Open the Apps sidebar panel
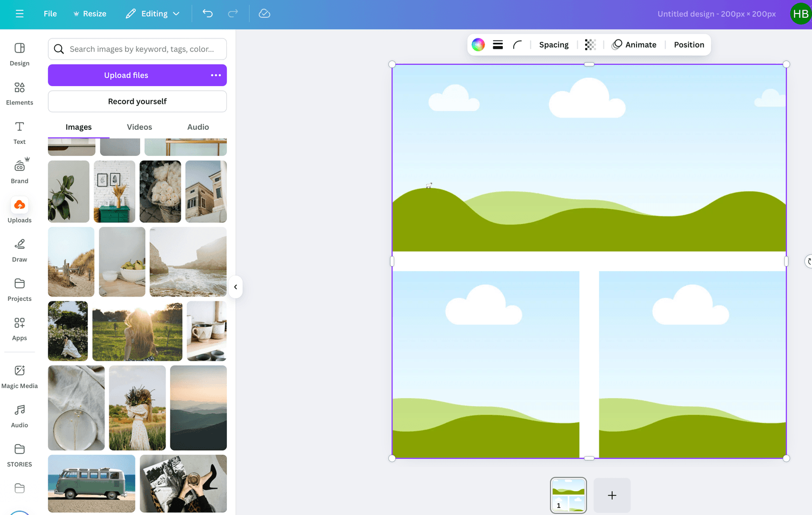Screen dimensions: 812x515 [19, 329]
